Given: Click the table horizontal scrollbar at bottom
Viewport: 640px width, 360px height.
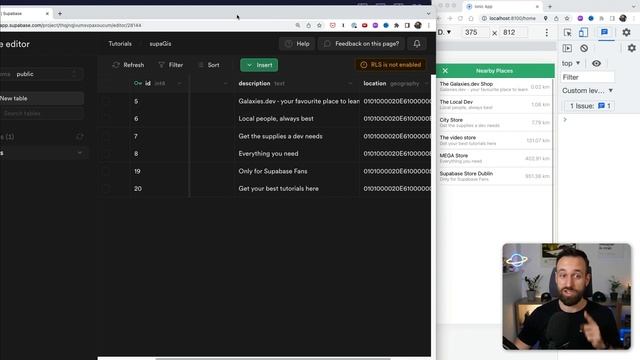Looking at the screenshot, I should (273, 359).
